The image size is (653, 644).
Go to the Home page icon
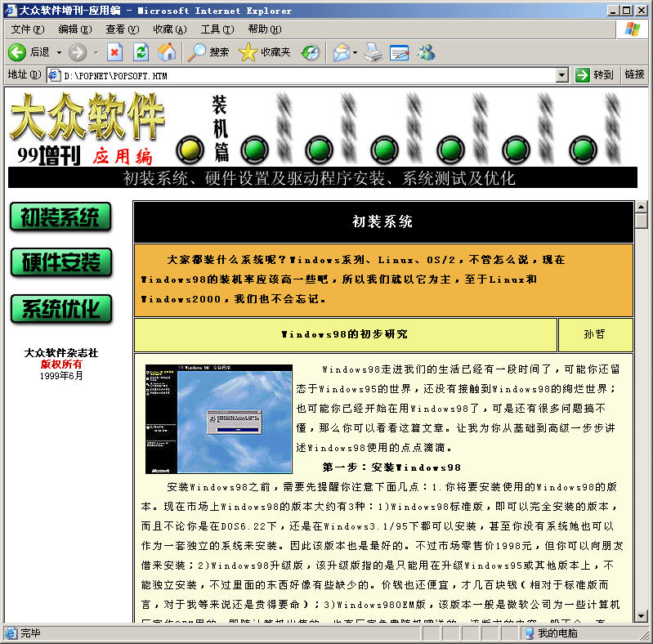pos(167,52)
